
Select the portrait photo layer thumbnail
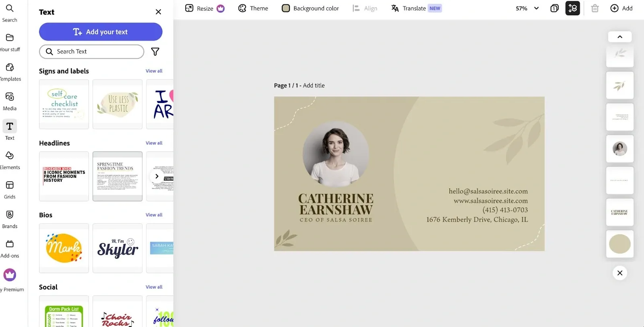click(620, 149)
